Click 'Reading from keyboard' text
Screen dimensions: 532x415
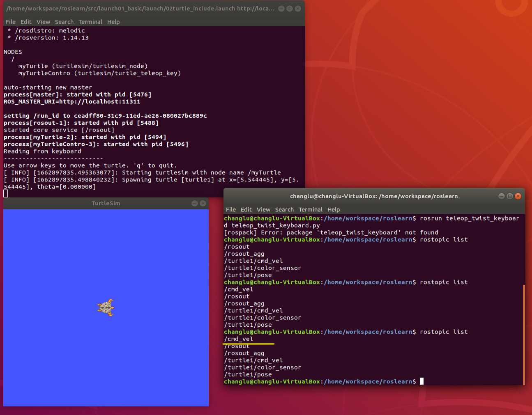click(42, 151)
